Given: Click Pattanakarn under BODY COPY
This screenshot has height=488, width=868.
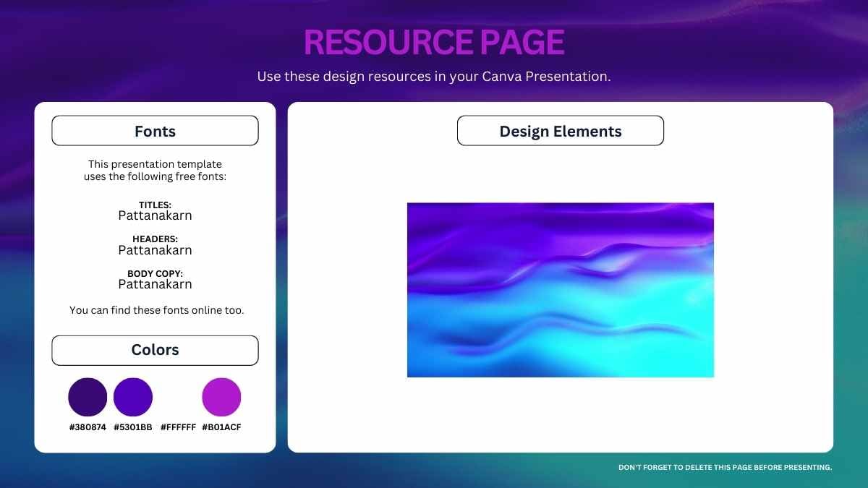Looking at the screenshot, I should pyautogui.click(x=155, y=284).
